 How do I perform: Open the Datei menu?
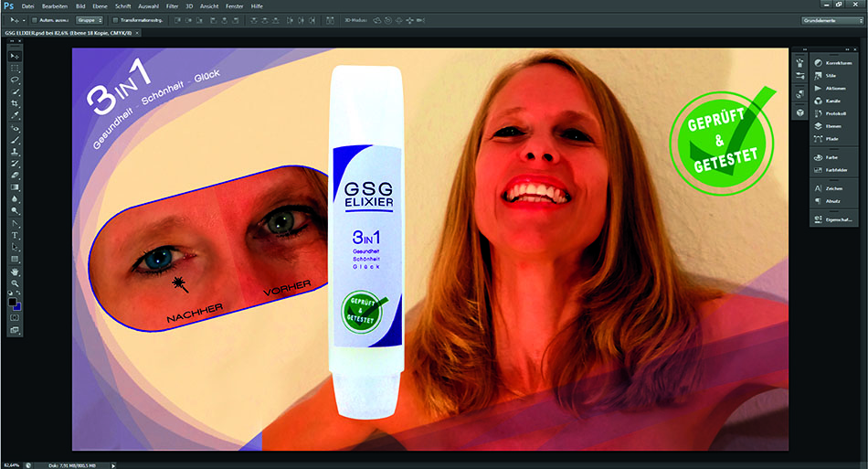(x=27, y=6)
